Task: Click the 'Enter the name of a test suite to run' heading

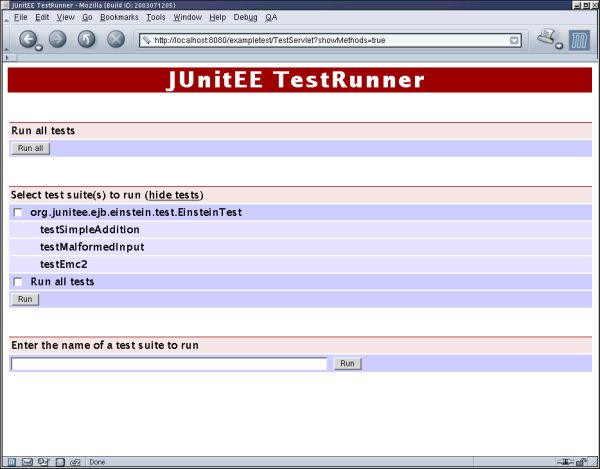Action: (x=105, y=345)
